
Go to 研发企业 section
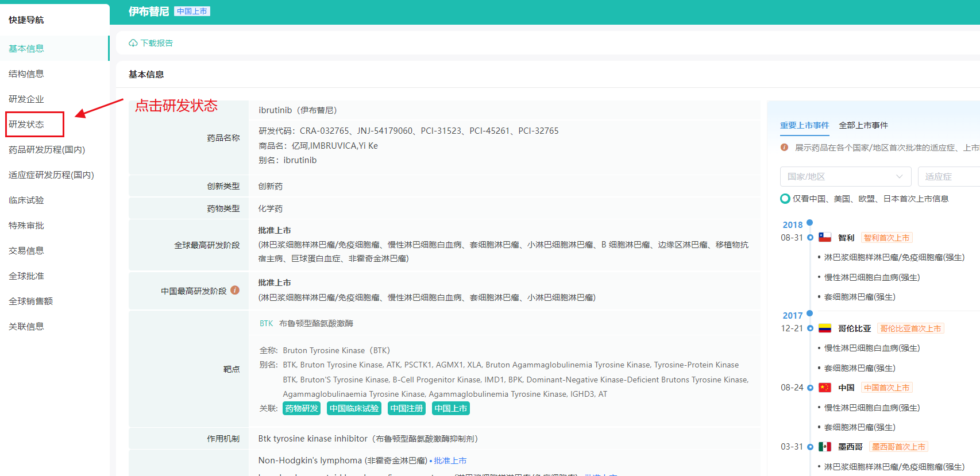pos(26,99)
